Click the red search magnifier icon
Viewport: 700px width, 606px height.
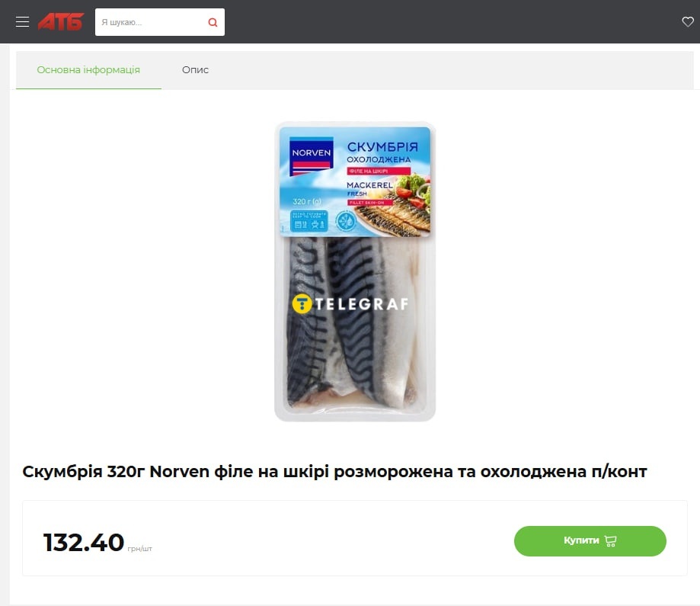pos(213,22)
